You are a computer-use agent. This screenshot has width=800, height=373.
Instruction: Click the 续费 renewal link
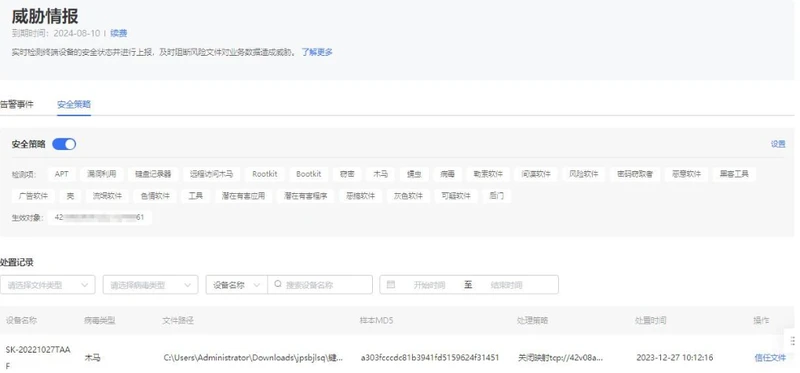click(118, 33)
